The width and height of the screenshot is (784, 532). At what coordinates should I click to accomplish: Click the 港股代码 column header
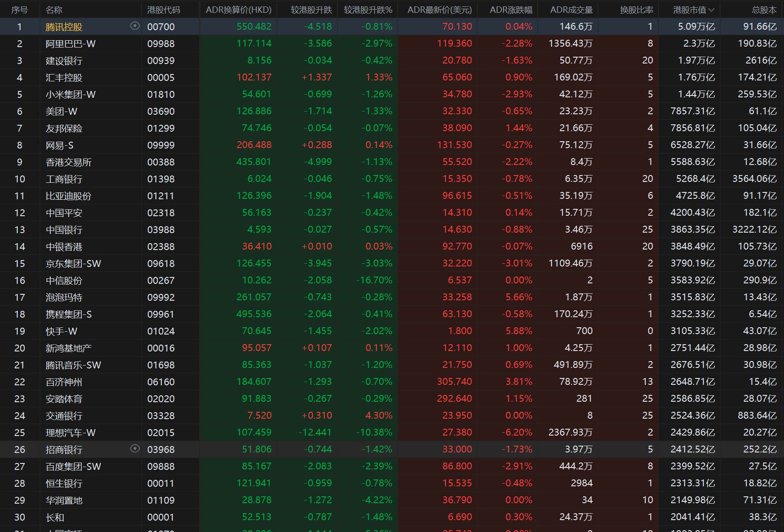click(x=163, y=10)
